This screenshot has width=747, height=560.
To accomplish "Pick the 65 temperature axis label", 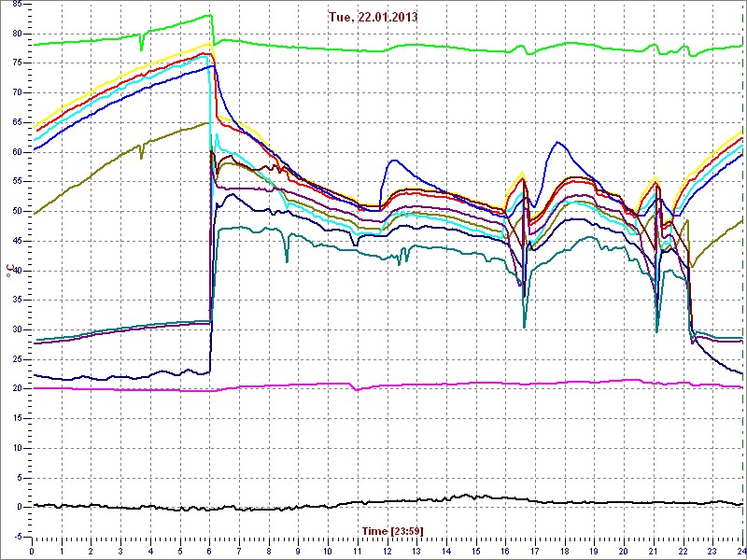I will click(17, 122).
